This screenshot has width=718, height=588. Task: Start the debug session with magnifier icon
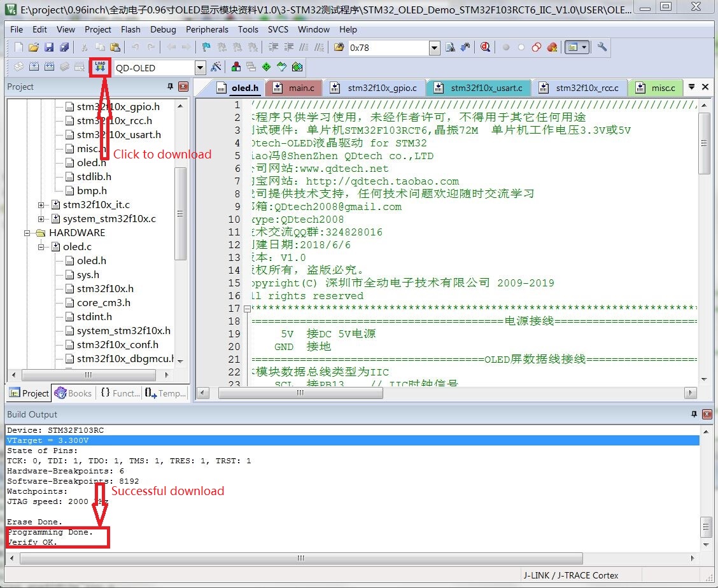click(486, 47)
